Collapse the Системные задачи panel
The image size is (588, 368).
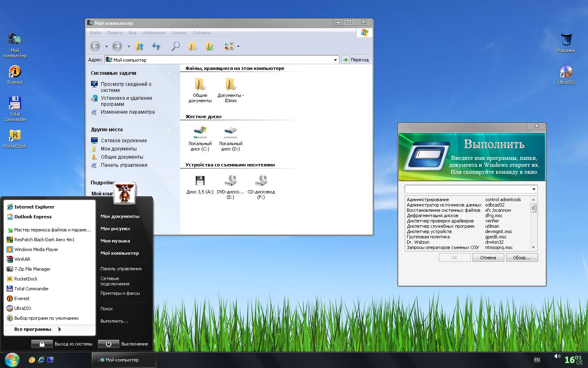coord(169,73)
